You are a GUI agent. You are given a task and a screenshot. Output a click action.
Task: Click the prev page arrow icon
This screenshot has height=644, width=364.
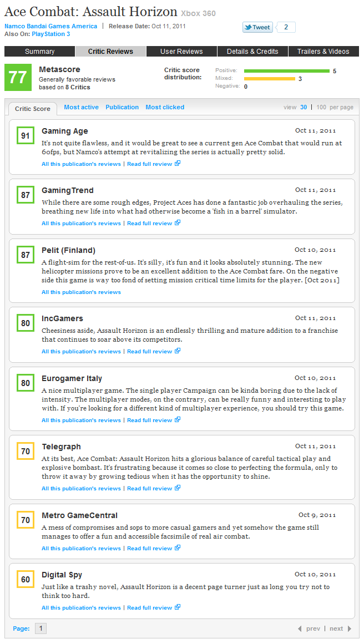point(300,628)
